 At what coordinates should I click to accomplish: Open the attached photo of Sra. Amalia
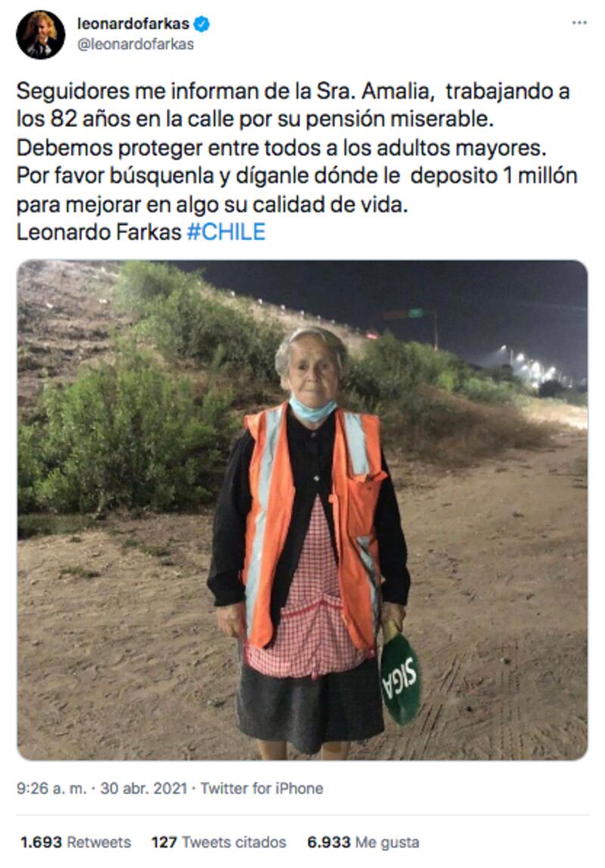point(302,510)
